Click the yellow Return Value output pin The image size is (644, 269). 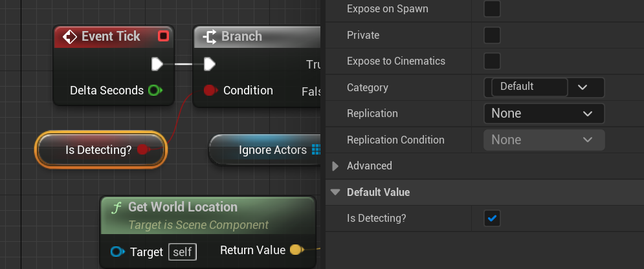(x=295, y=250)
